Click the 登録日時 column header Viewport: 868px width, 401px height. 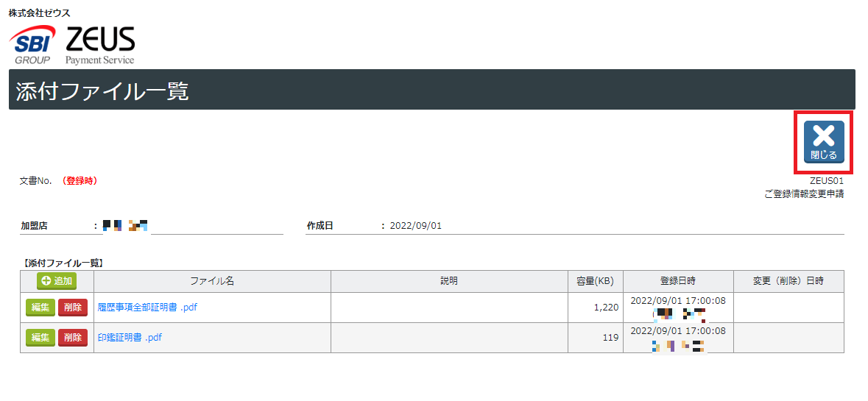(x=678, y=281)
